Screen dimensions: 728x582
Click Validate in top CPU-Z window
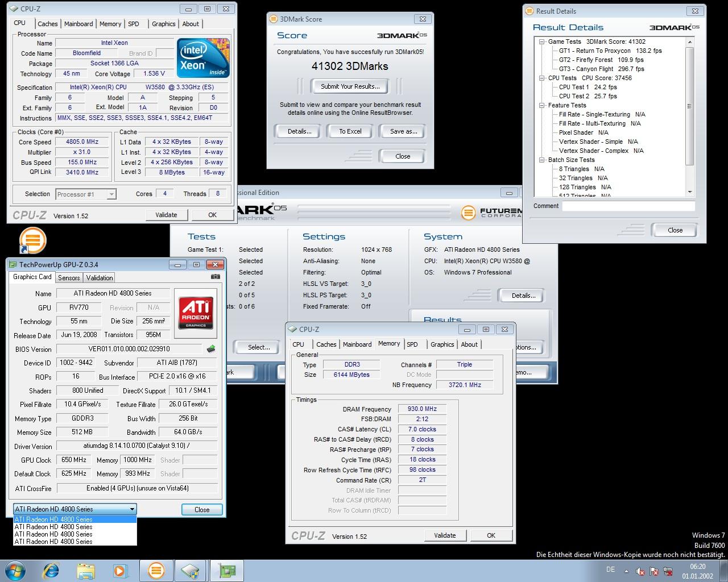[x=166, y=215]
